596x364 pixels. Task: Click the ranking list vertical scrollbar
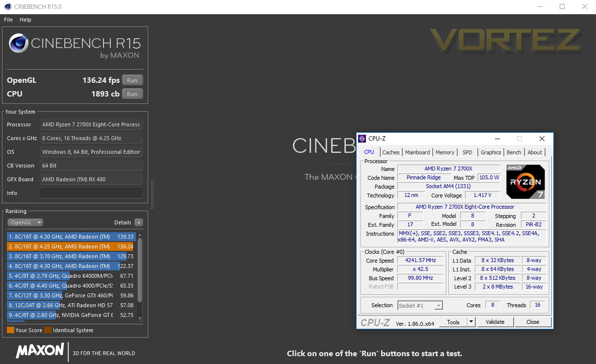[x=140, y=276]
